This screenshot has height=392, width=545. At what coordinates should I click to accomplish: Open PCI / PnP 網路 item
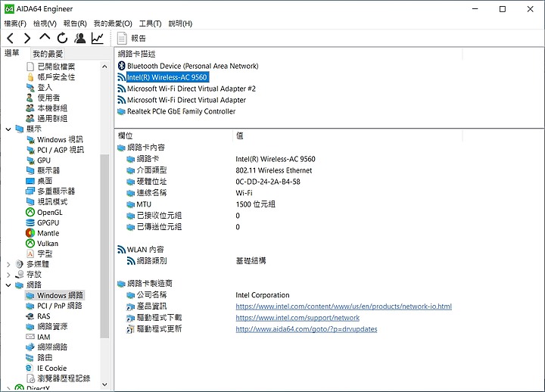pyautogui.click(x=54, y=306)
